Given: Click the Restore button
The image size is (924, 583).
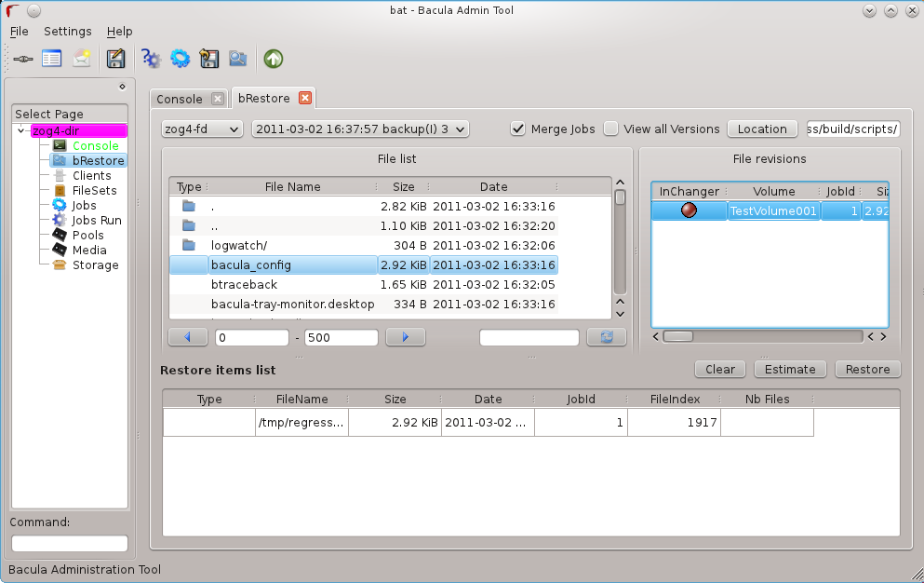Looking at the screenshot, I should coord(867,369).
